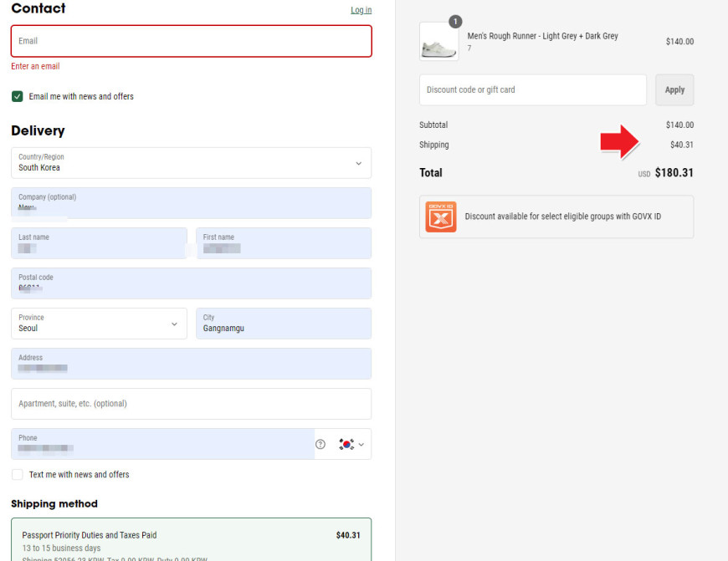Click the $180.31 total amount
Screen dimensions: 728x561
(x=674, y=172)
